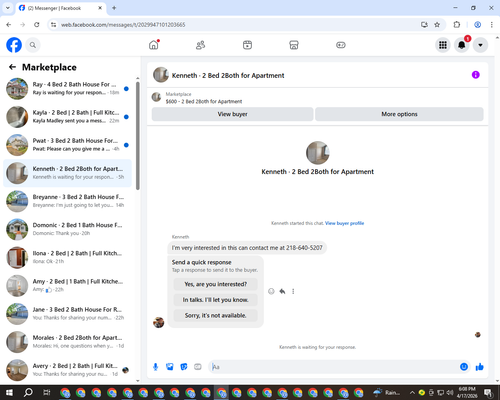Select the Messenger | Facebook tab
500x400 pixels.
[x=61, y=8]
